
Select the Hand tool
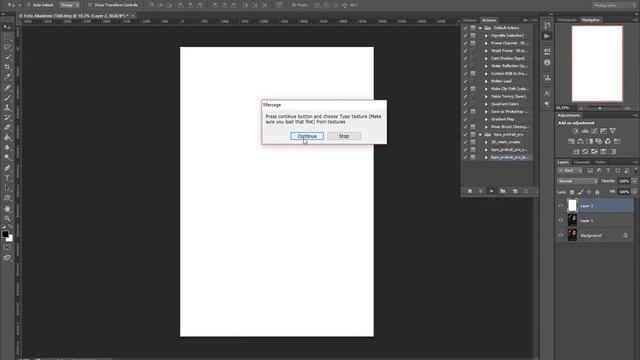point(7,209)
